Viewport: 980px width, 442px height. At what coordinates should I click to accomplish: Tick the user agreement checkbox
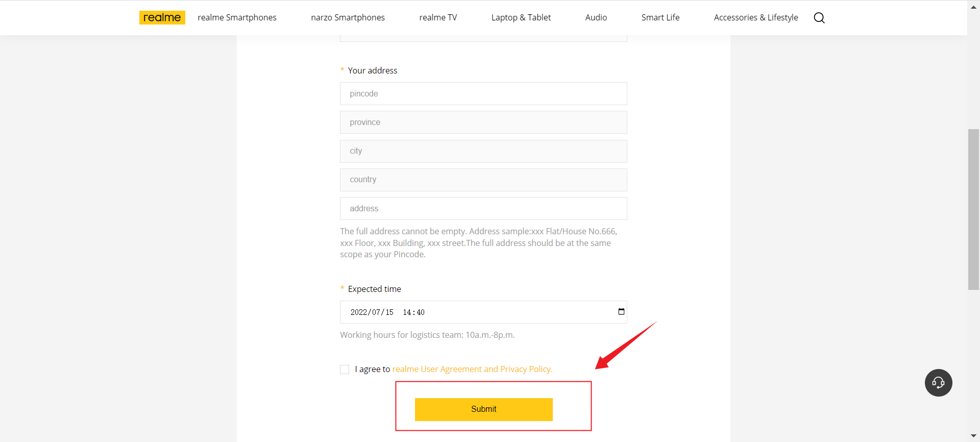345,370
